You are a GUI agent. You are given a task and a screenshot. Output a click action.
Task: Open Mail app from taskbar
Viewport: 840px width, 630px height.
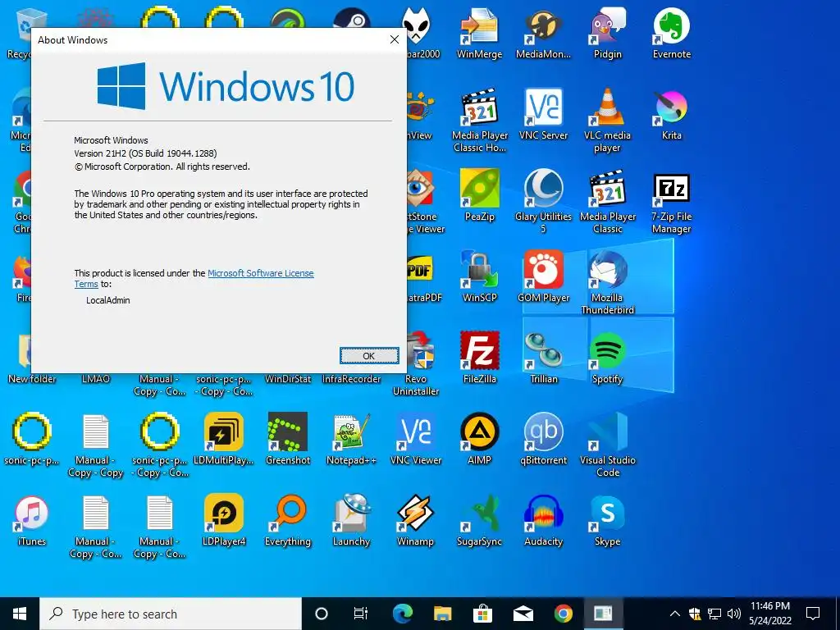coord(523,614)
